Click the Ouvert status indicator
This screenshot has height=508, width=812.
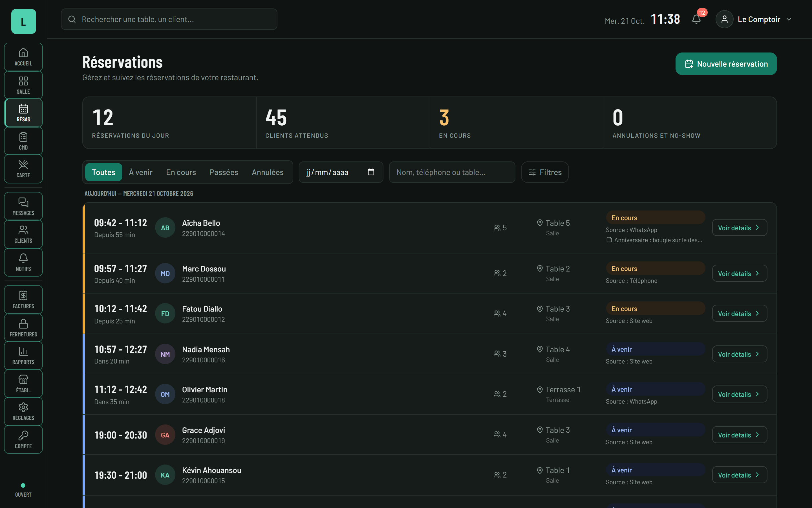tap(23, 491)
